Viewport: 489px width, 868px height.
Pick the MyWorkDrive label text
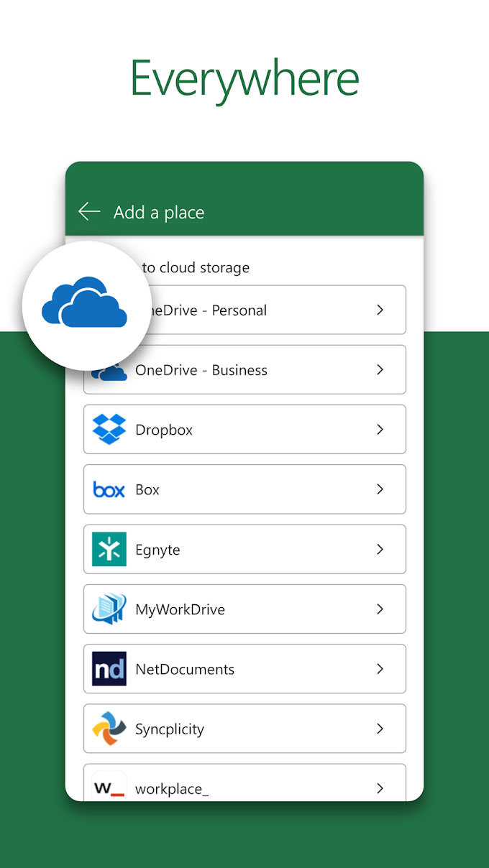click(x=180, y=610)
